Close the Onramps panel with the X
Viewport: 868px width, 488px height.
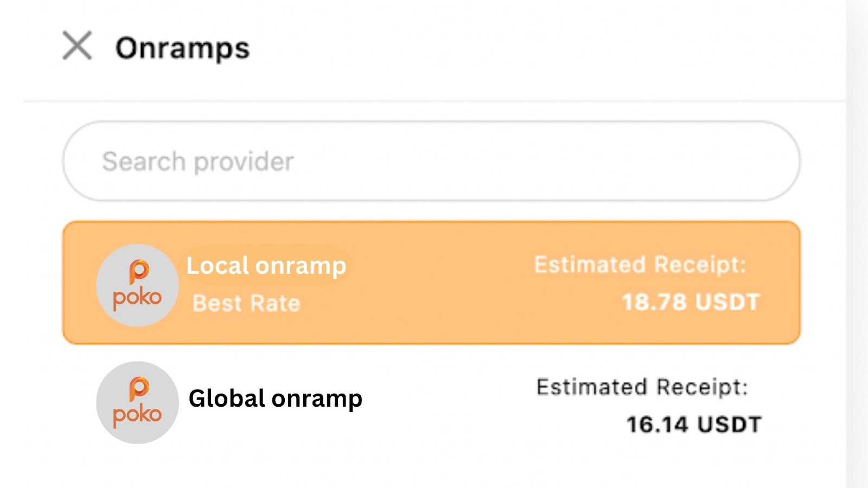[x=77, y=46]
